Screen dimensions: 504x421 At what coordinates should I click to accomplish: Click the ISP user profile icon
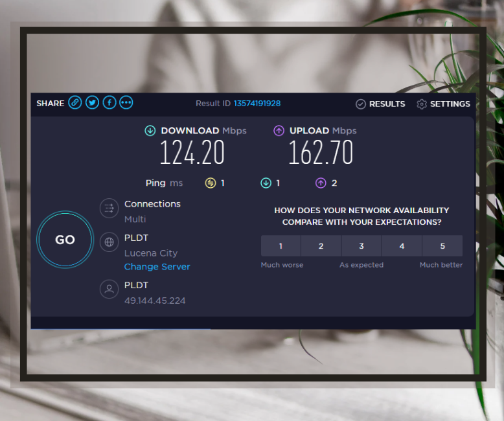pos(109,289)
